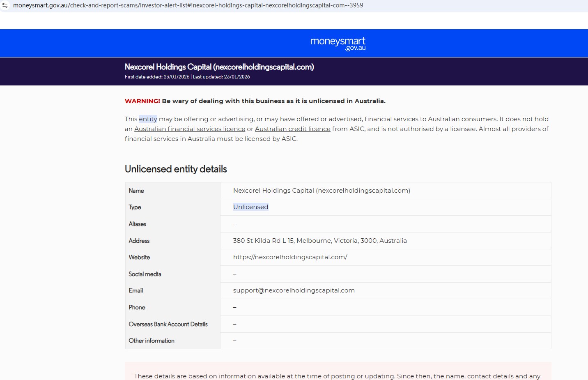Click the Email row label
The image size is (588, 380).
click(x=136, y=290)
